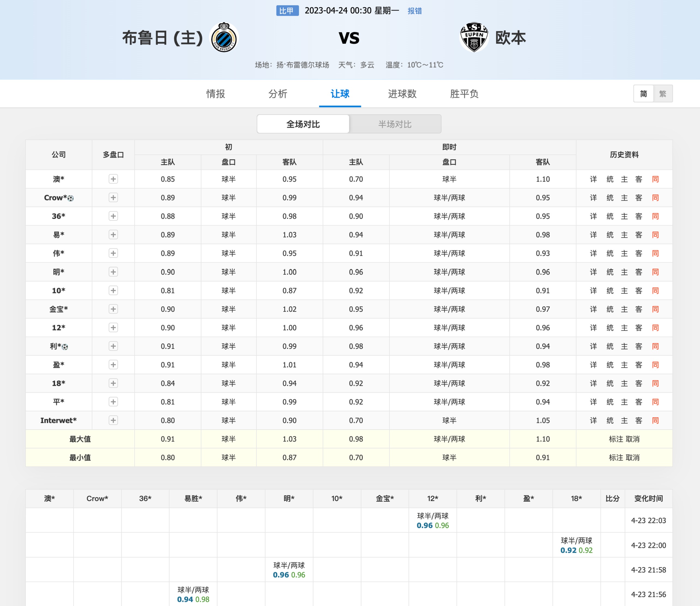Expand multi-handicap plus for 澳* row
700x606 pixels.
pos(113,179)
